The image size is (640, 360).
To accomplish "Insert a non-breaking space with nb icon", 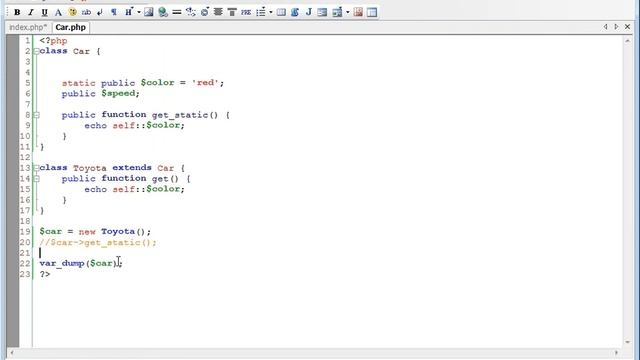I will point(86,12).
